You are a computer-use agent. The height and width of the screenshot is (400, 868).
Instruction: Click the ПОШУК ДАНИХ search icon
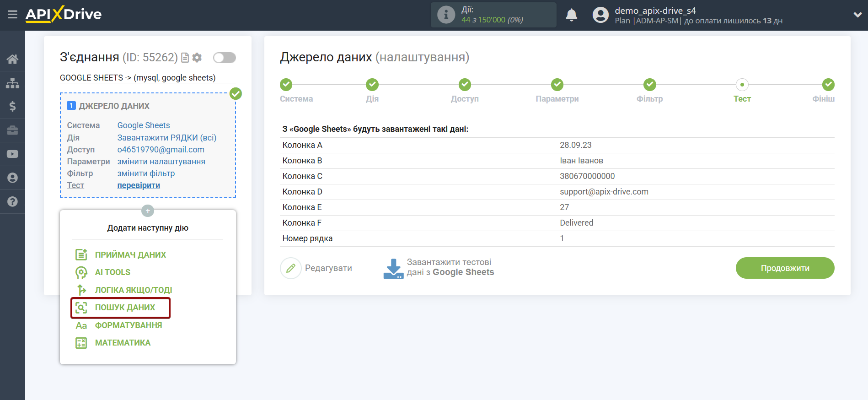[81, 308]
